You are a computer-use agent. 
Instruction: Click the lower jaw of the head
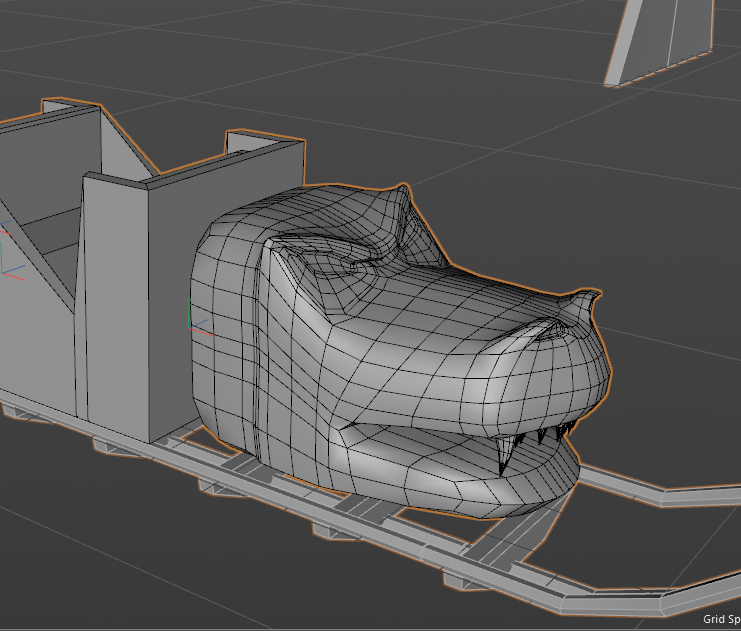(454, 473)
